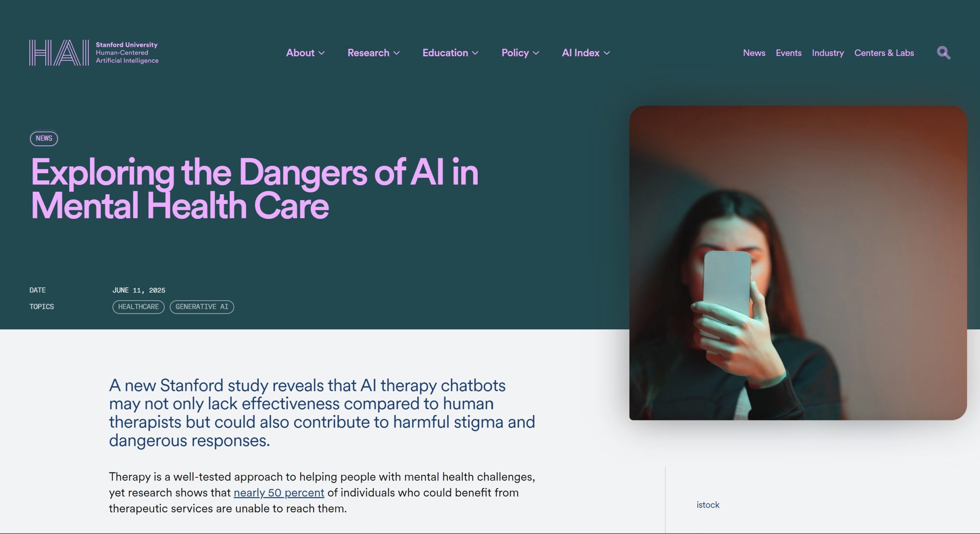Follow the 'nearly 50 percent' link
Image resolution: width=980 pixels, height=534 pixels.
[x=279, y=493]
